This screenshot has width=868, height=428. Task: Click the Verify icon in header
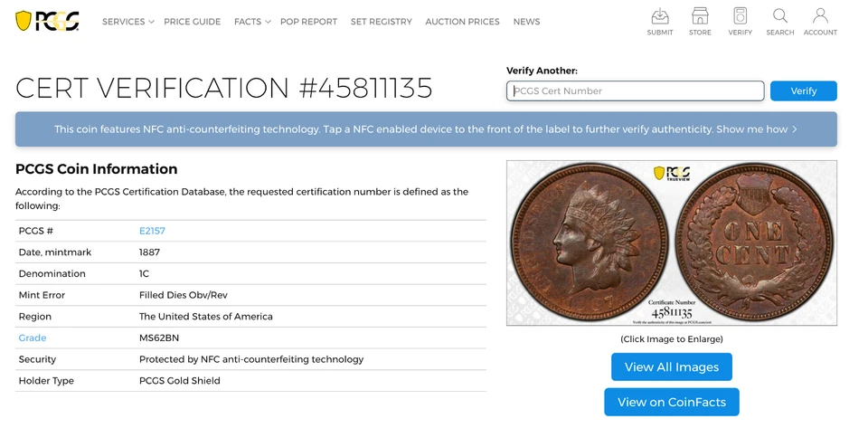(740, 22)
